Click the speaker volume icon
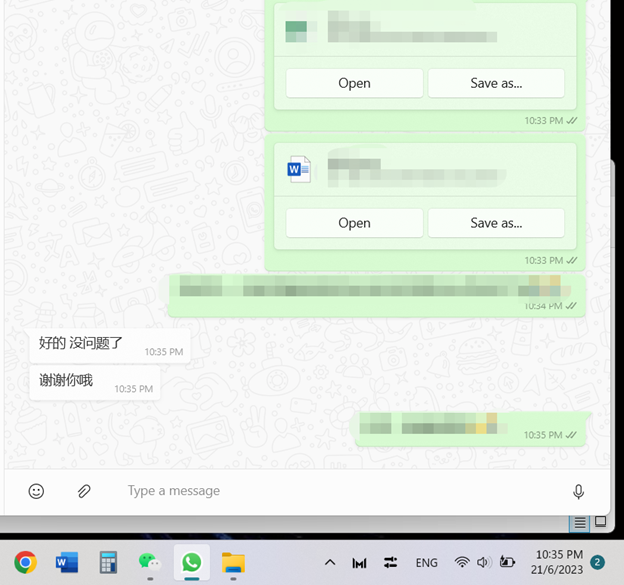Viewport: 624px width, 585px height. pos(484,563)
